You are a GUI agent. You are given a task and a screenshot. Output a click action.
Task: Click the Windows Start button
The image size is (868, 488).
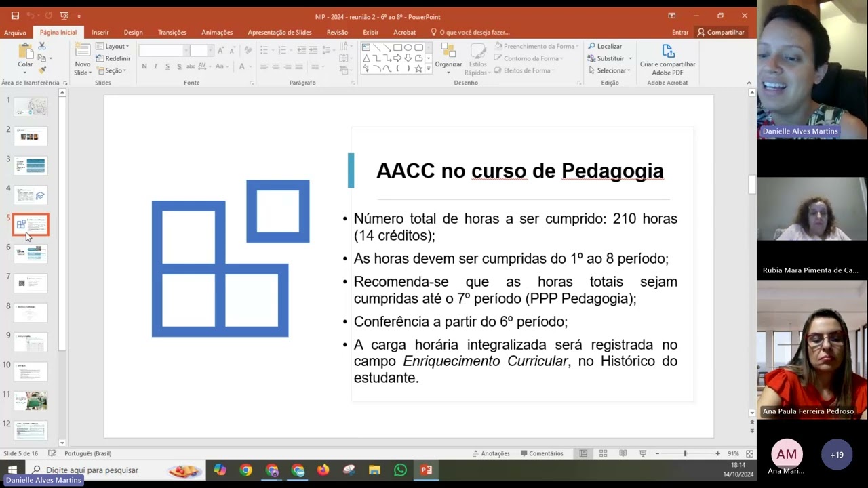[x=12, y=470]
